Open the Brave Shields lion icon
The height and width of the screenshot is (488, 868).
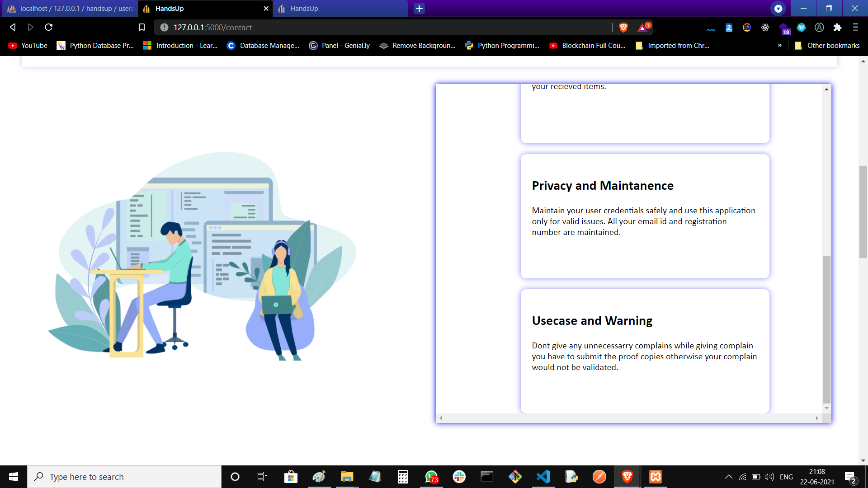tap(623, 28)
